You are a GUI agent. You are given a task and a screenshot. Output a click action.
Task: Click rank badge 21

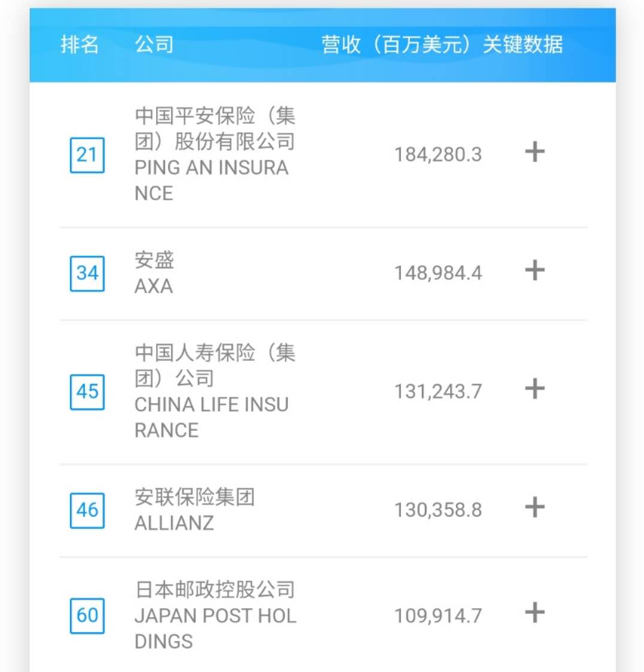(87, 155)
